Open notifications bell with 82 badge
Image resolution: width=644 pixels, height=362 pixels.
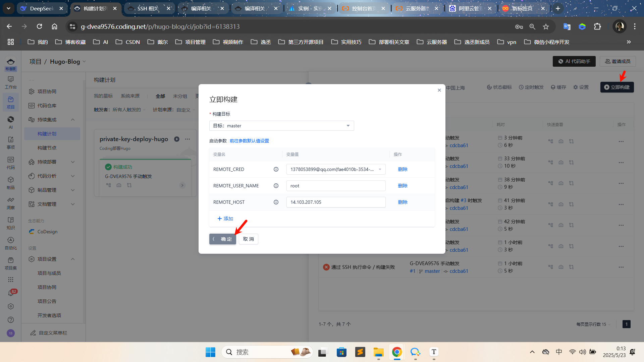pos(11,293)
